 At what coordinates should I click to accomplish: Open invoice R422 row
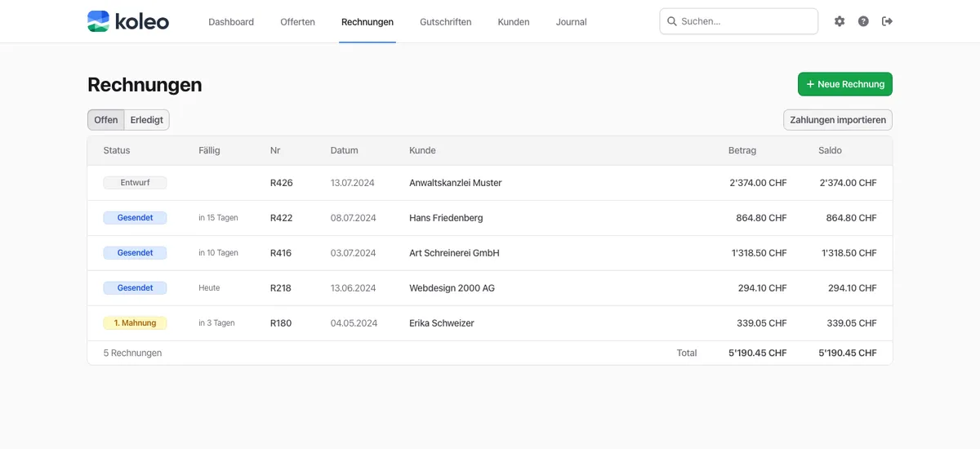click(282, 218)
